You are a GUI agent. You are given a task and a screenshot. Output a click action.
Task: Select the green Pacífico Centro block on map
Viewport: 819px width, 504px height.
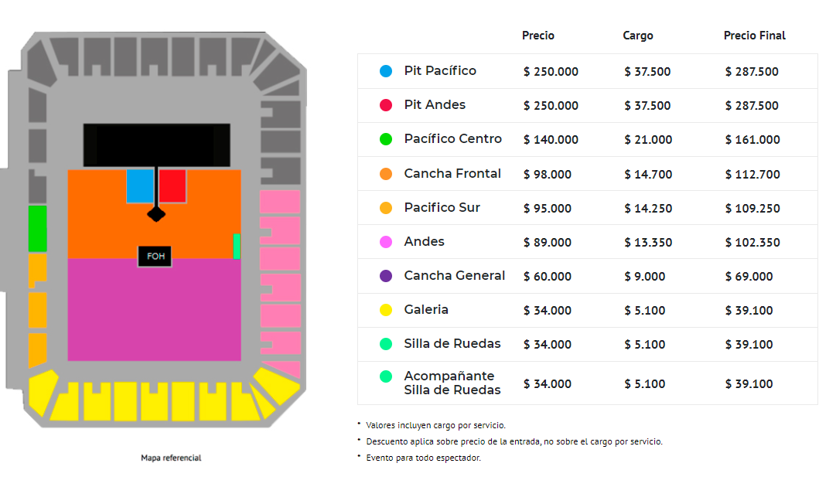coord(37,228)
